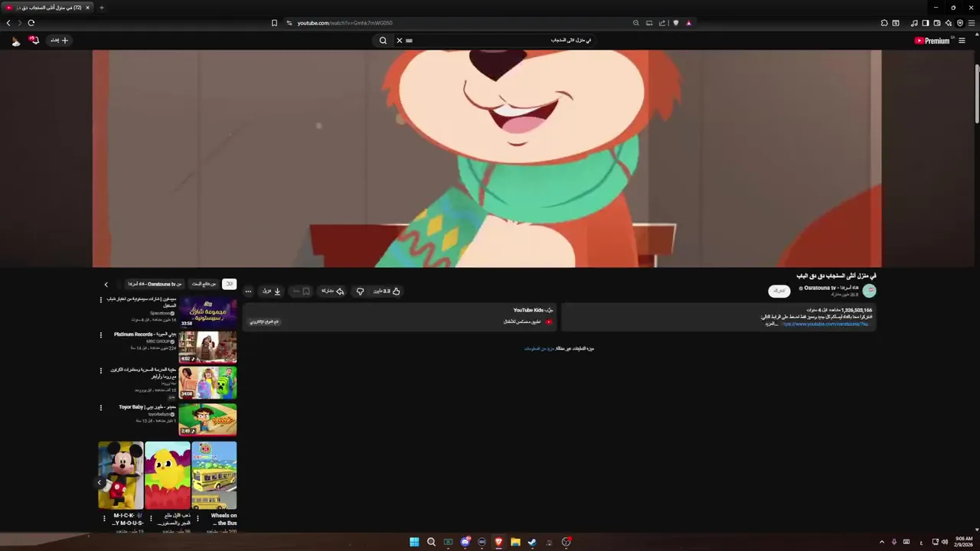Toggle the browser sidebar panel icon
The height and width of the screenshot is (551, 980).
click(925, 23)
